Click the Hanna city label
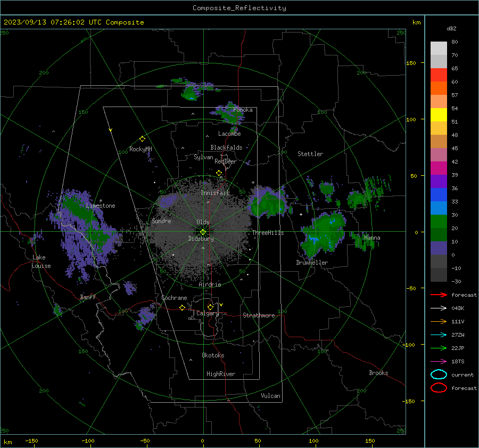 [x=372, y=238]
